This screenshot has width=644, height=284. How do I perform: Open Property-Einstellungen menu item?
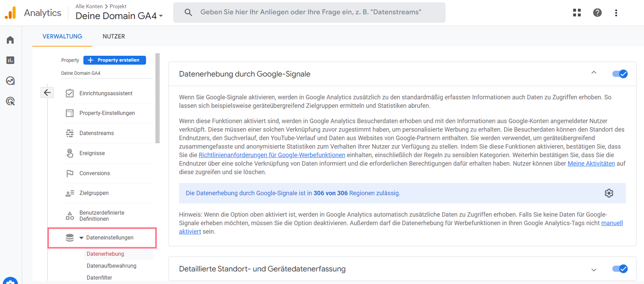108,113
